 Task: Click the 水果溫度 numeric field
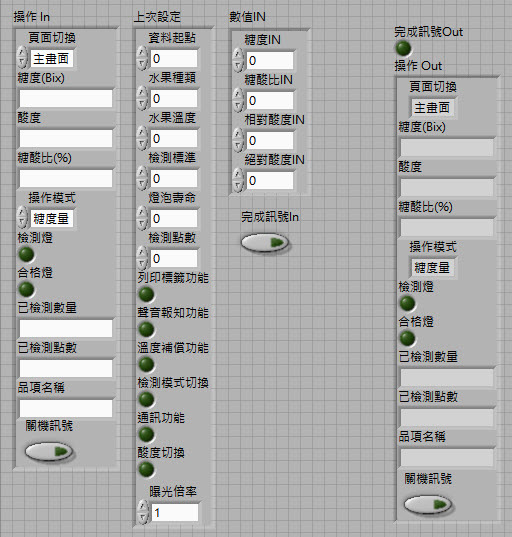tap(174, 138)
